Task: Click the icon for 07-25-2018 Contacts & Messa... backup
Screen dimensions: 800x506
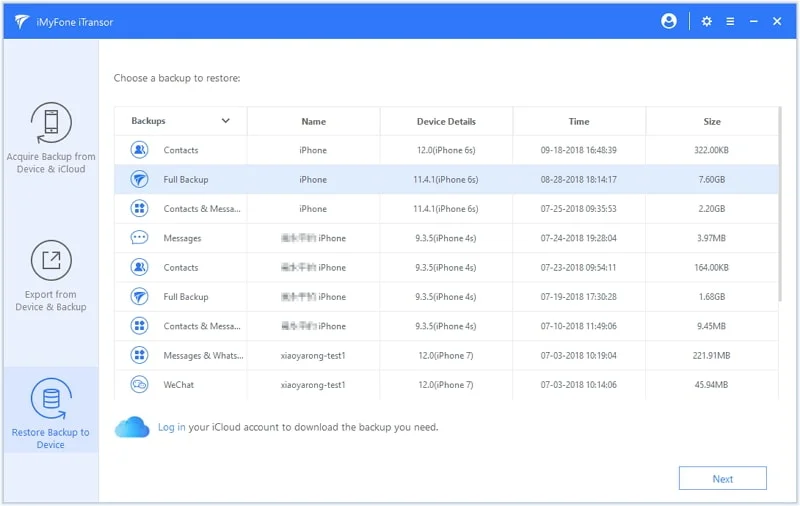Action: tap(139, 208)
